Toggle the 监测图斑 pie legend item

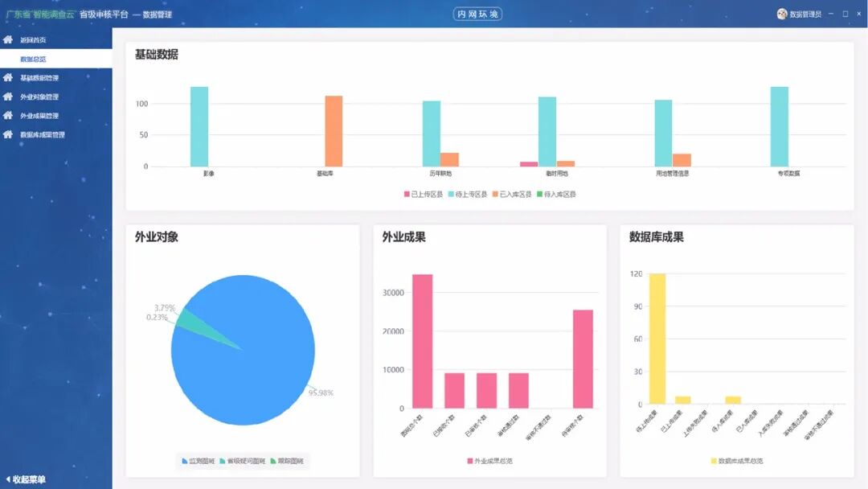(199, 461)
